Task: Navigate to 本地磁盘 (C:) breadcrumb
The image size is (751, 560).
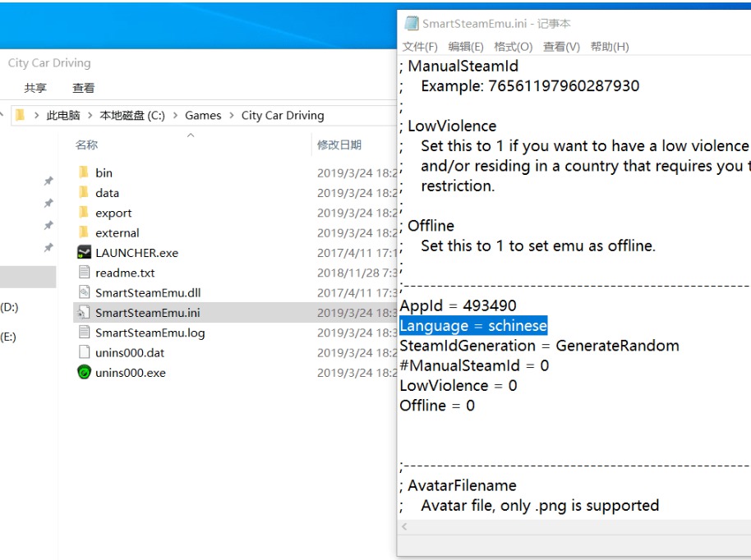Action: click(x=132, y=115)
